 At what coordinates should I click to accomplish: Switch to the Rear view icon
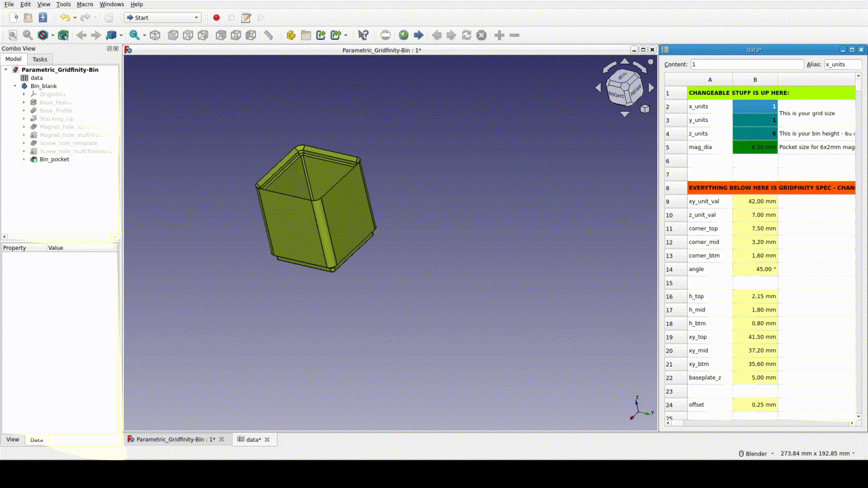[x=220, y=35]
